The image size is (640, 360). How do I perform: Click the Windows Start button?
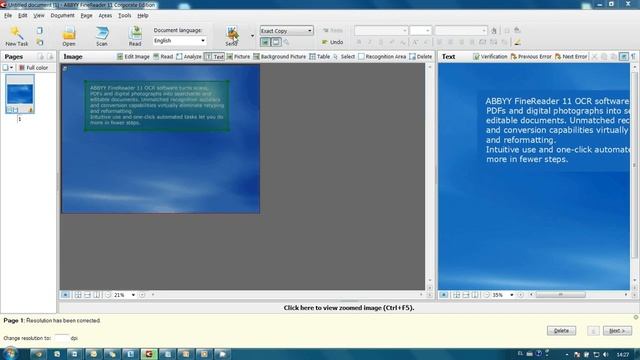click(x=9, y=353)
